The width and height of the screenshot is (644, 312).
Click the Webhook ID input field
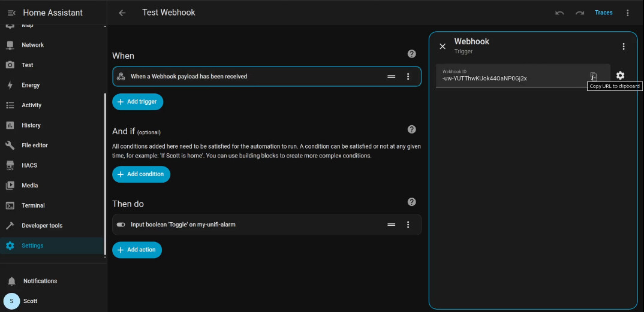click(510, 78)
